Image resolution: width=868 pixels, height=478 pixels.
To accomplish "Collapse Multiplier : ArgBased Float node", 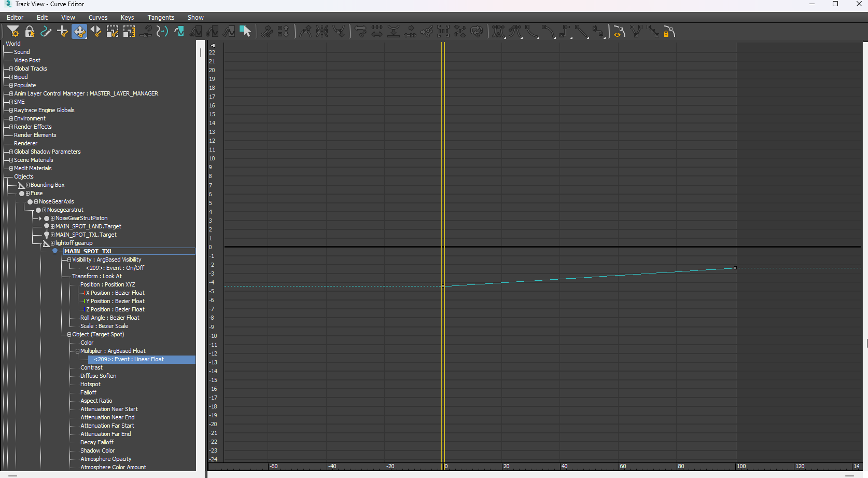I will click(x=78, y=351).
